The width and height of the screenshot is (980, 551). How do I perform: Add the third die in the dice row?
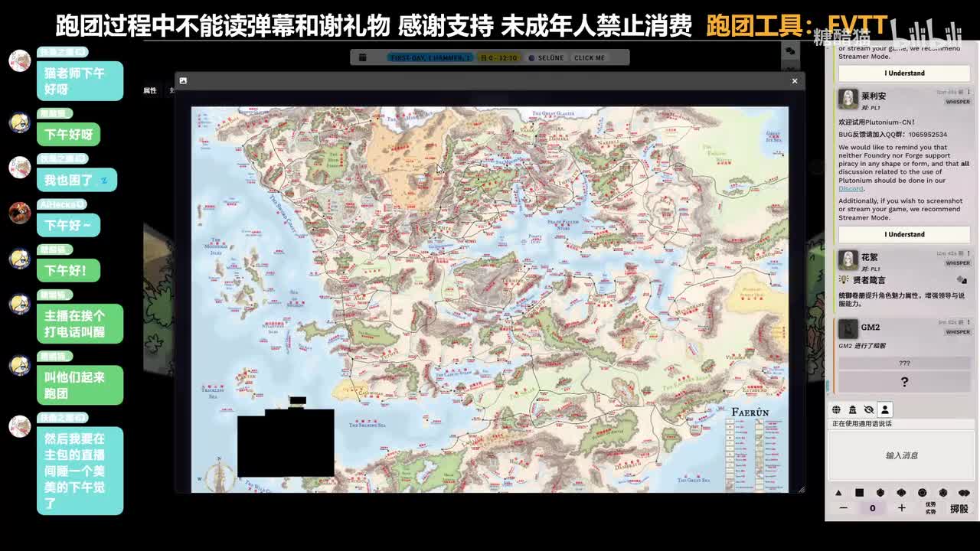click(880, 493)
